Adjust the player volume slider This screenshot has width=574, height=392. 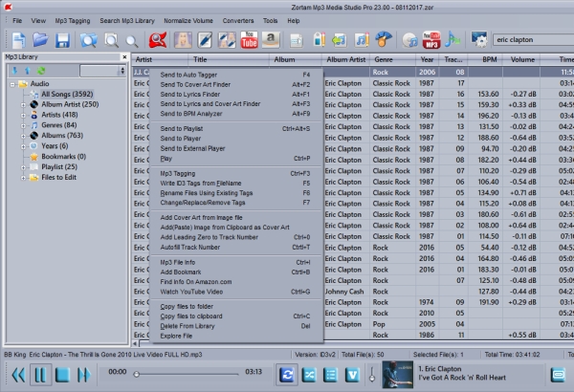372,375
